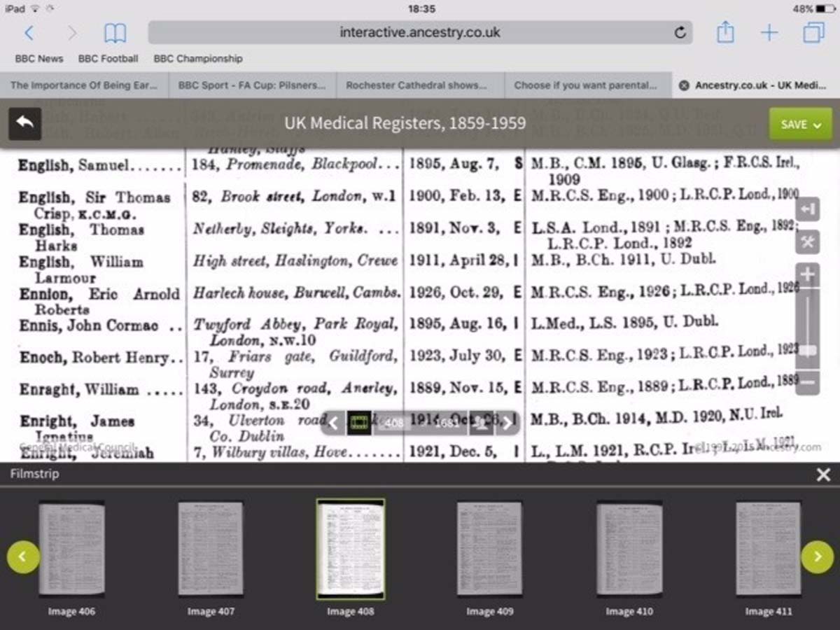Go to next image in page navigator

click(507, 422)
